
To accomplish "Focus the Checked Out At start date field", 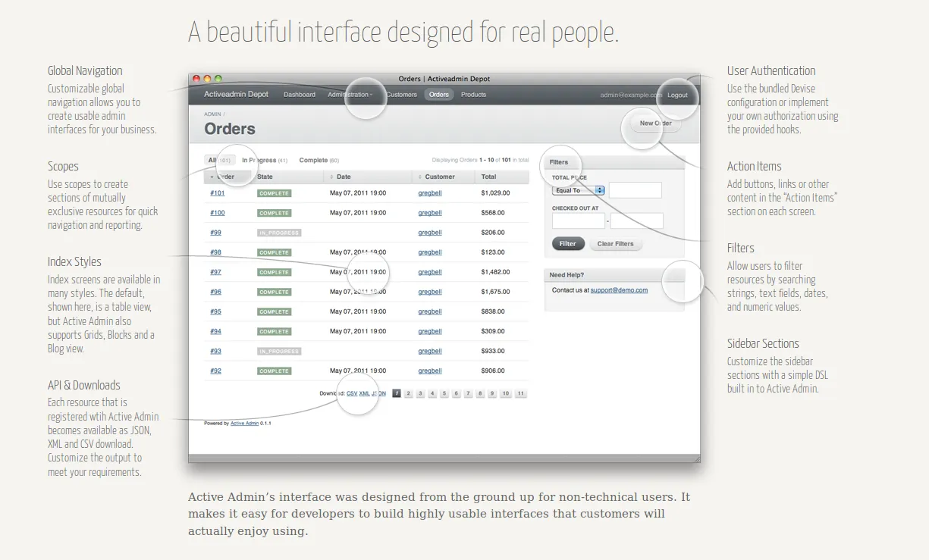I will [x=579, y=221].
